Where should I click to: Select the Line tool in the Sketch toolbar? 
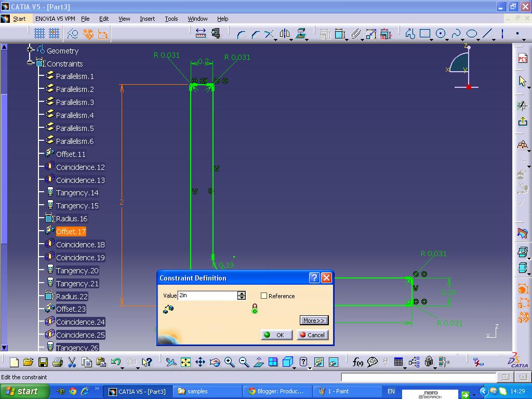coord(488,33)
